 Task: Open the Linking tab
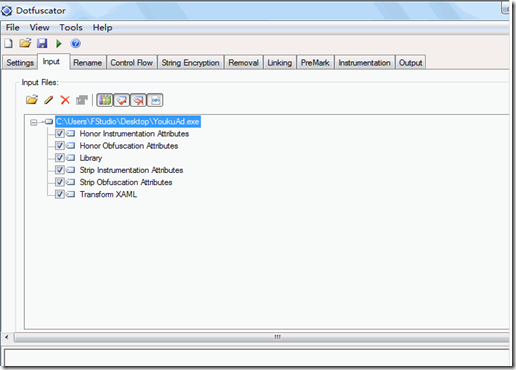pos(280,63)
